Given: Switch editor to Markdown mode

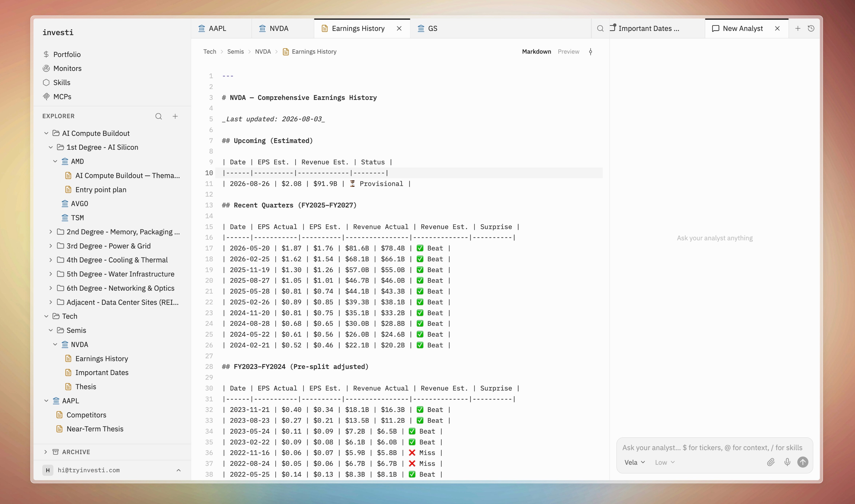Looking at the screenshot, I should click(537, 52).
